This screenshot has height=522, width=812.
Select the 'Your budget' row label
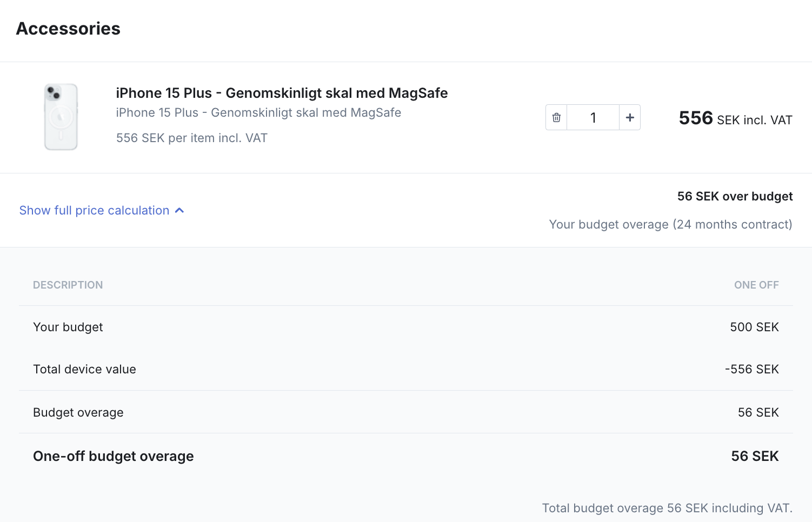point(68,327)
